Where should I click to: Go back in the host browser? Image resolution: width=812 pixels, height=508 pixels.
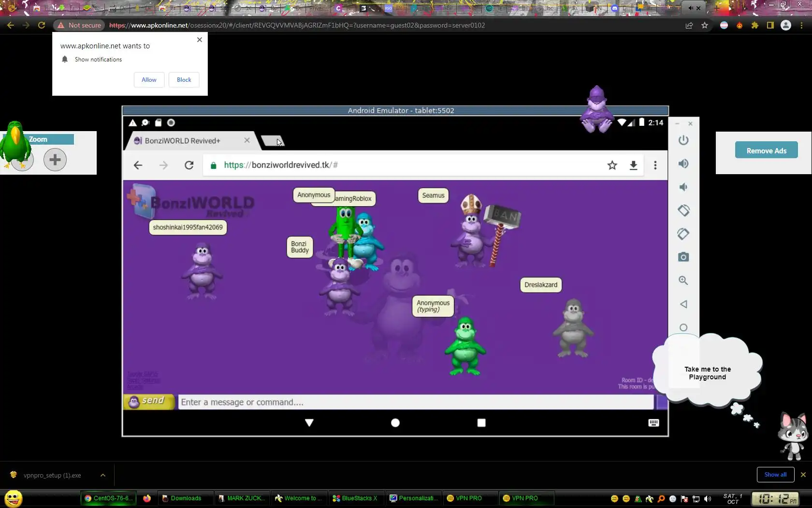(x=11, y=25)
